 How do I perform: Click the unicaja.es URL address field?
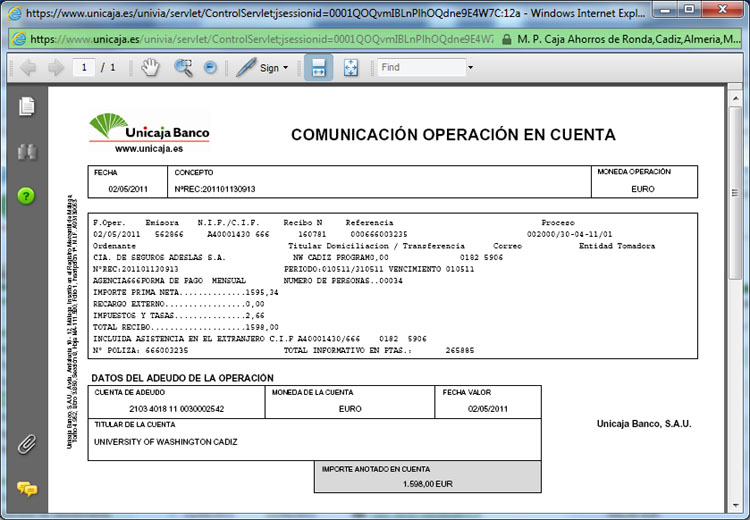pos(261,39)
